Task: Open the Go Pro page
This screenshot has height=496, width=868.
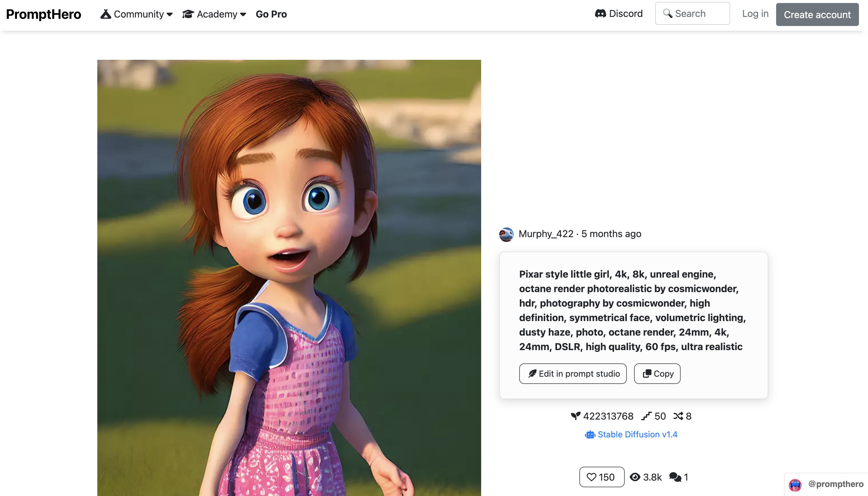Action: pyautogui.click(x=271, y=14)
